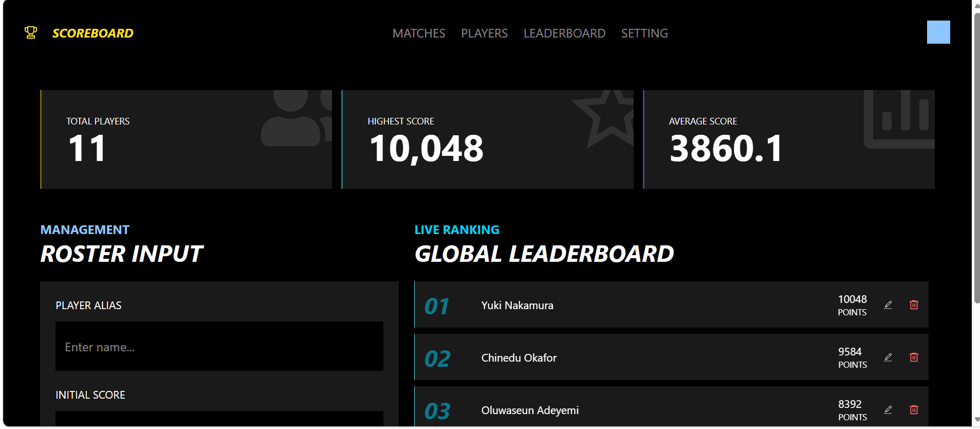The image size is (980, 429).
Task: Select Oluwaseun Adeyemi leaderboard name
Action: pos(530,410)
